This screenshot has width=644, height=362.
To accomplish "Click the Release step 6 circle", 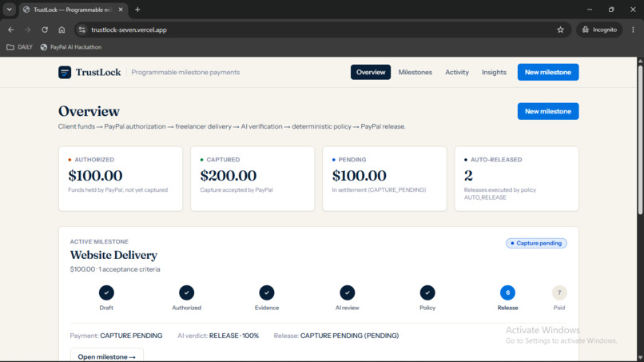I will (507, 292).
